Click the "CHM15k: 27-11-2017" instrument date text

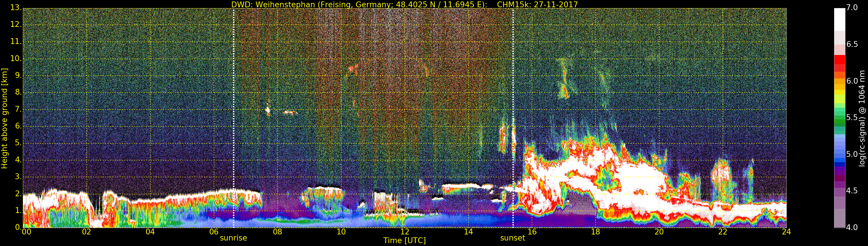[x=538, y=4]
